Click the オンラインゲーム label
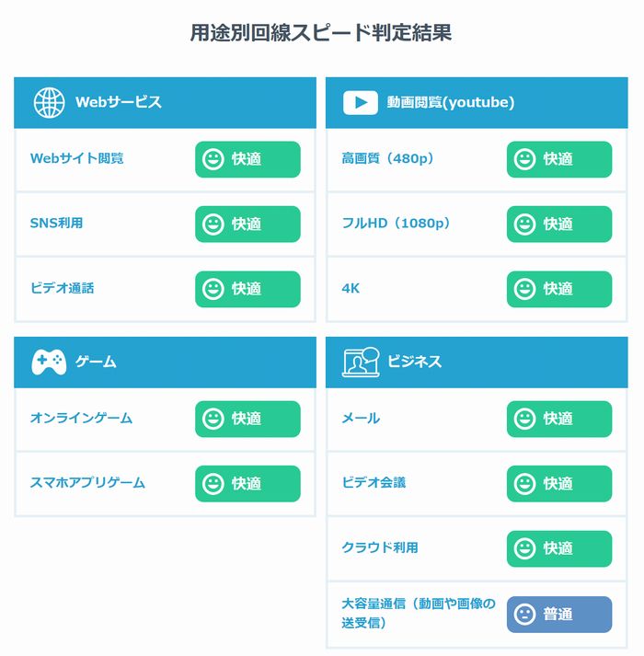The height and width of the screenshot is (656, 644). (x=81, y=419)
